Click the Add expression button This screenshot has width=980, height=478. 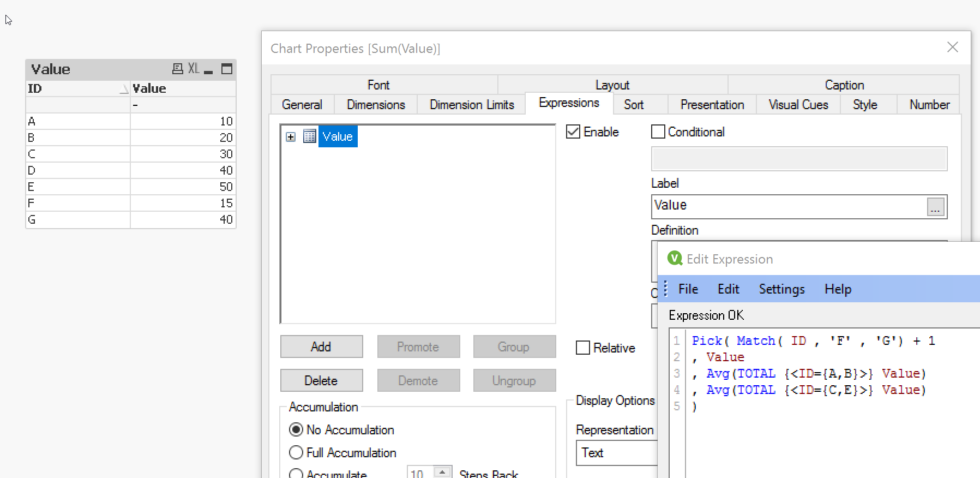click(x=322, y=346)
